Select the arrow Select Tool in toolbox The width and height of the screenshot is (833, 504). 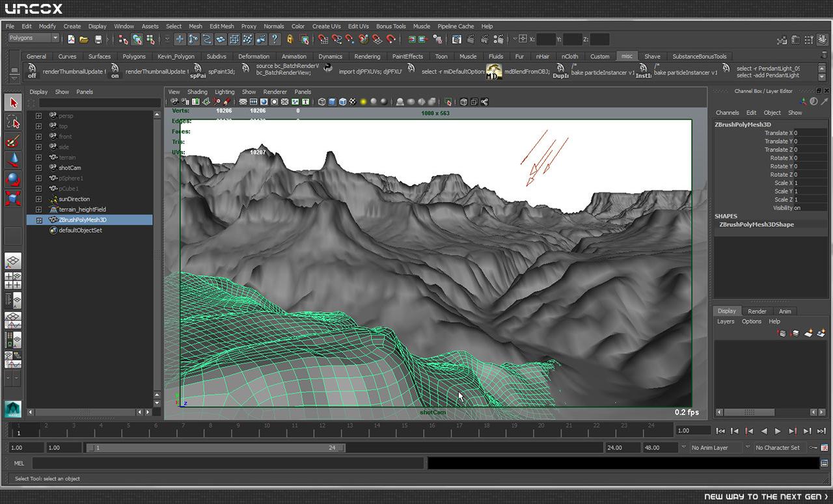[13, 103]
